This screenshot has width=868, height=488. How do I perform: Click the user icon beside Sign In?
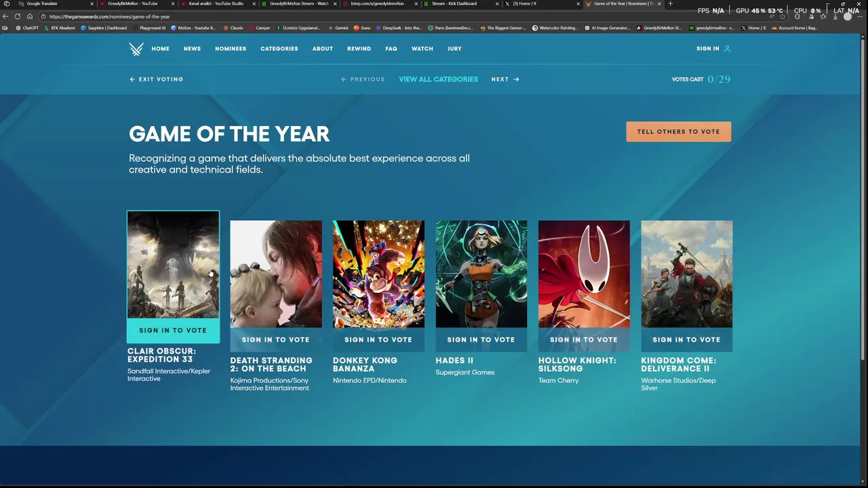tap(727, 49)
